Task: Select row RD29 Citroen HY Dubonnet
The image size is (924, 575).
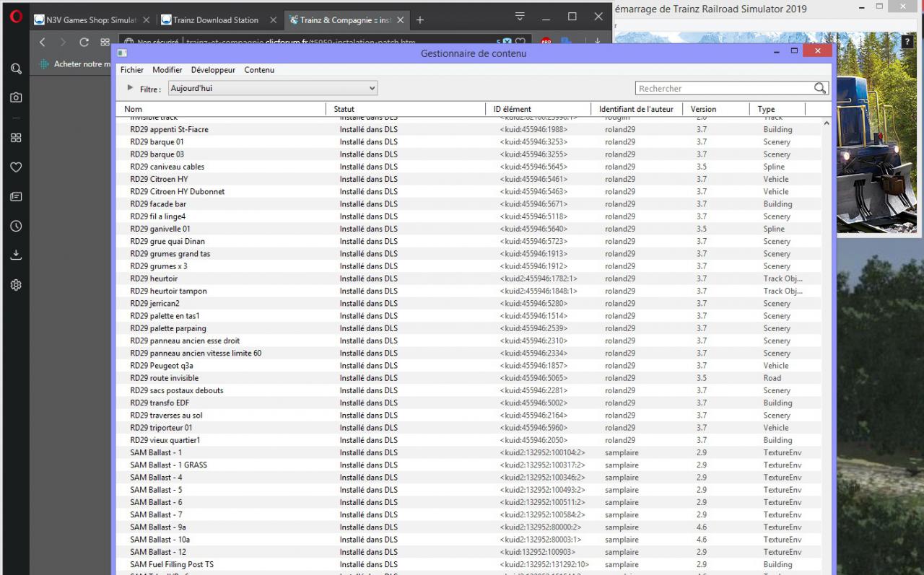Action: 468,192
